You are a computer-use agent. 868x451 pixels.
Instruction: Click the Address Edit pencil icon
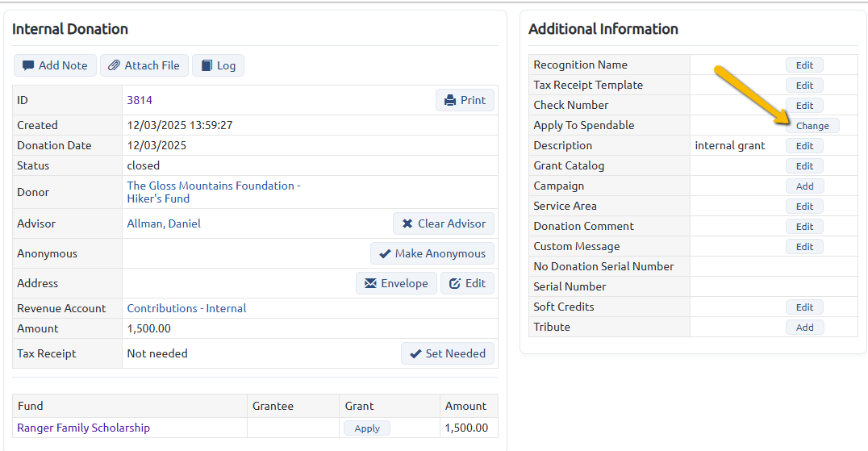(x=454, y=283)
